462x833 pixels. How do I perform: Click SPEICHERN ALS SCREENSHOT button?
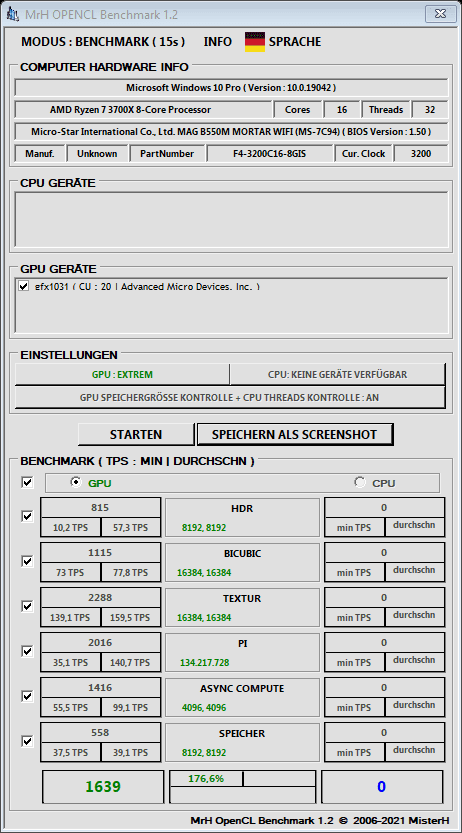[x=294, y=435]
